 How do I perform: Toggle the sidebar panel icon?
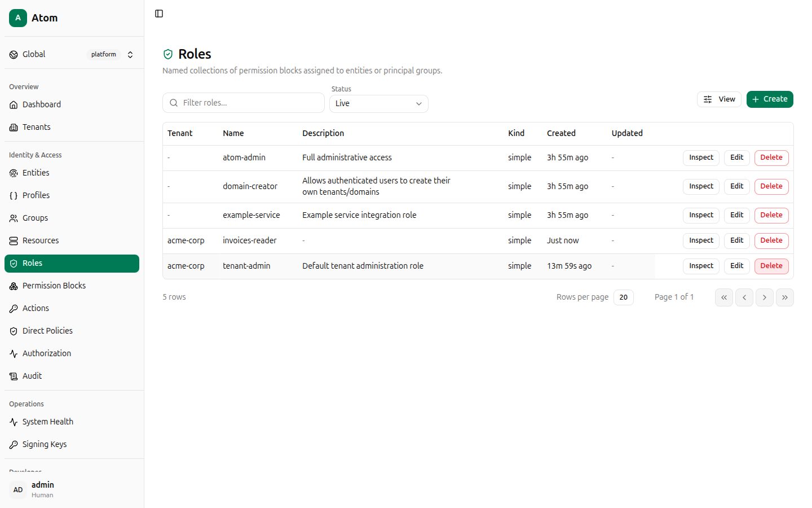pyautogui.click(x=159, y=14)
